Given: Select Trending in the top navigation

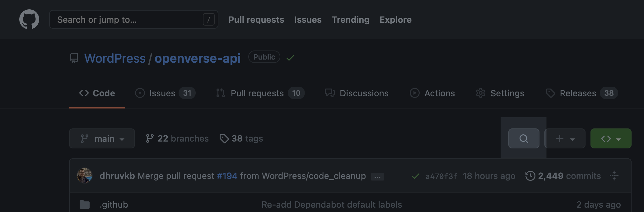Looking at the screenshot, I should (x=350, y=19).
